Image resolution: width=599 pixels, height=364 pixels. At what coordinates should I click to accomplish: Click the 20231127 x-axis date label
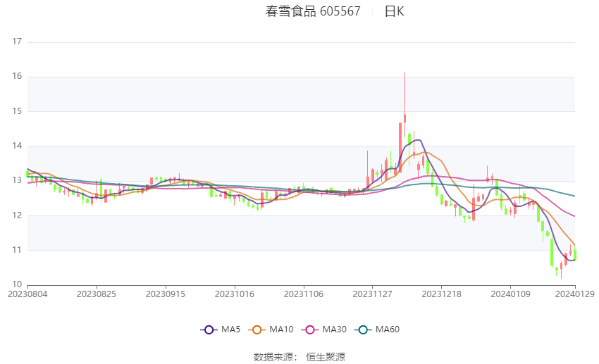[373, 294]
